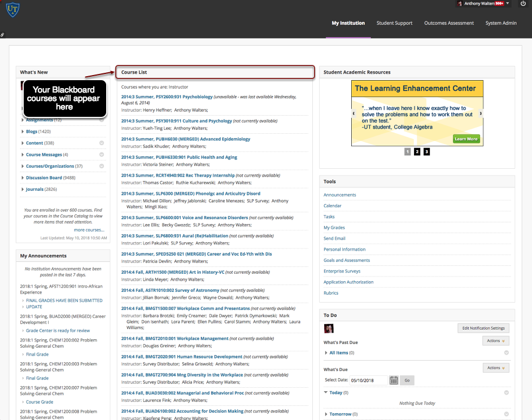This screenshot has width=532, height=420.
Task: Open Goals and Assessments link
Action: click(x=346, y=260)
